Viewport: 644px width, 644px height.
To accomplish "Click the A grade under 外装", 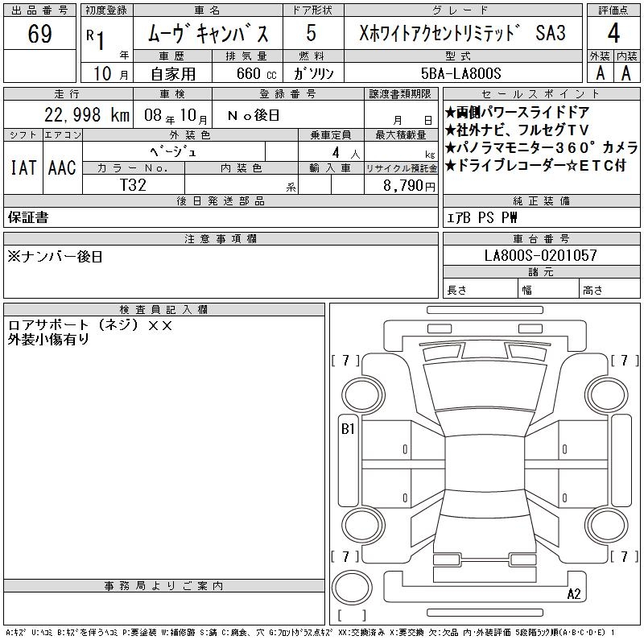I will [600, 73].
